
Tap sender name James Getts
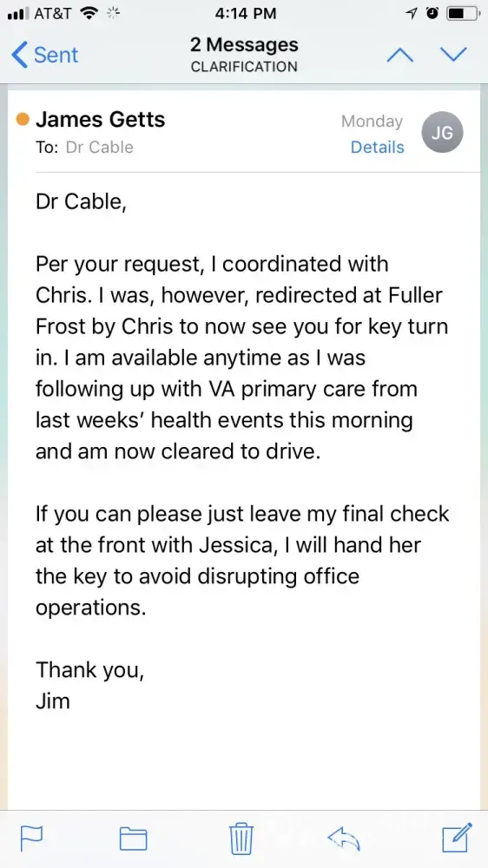click(x=100, y=120)
